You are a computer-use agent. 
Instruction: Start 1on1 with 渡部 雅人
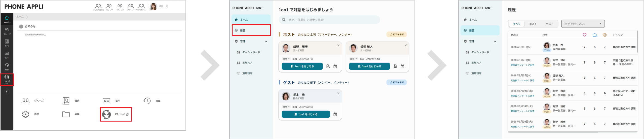click(369, 66)
